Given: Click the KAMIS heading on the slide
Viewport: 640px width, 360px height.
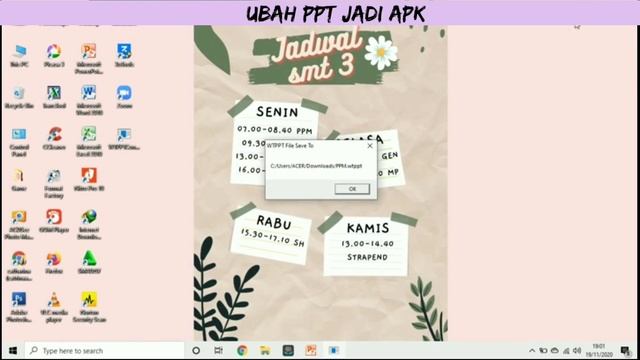Looking at the screenshot, I should click(368, 228).
